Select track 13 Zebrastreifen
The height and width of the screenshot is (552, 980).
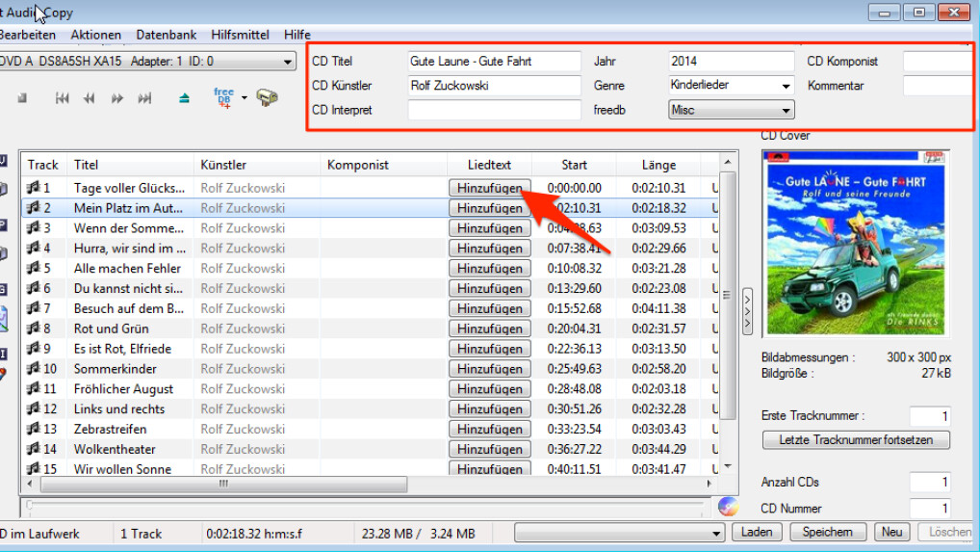point(110,429)
